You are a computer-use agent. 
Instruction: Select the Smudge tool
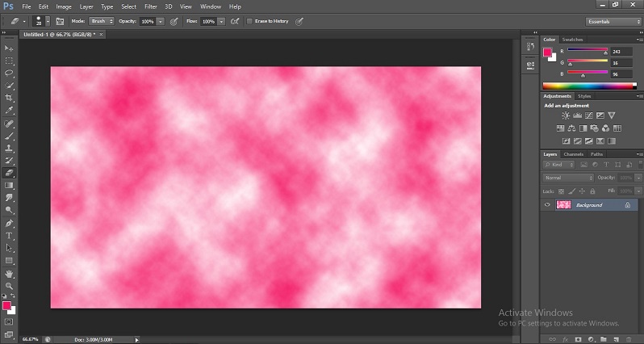(9, 198)
